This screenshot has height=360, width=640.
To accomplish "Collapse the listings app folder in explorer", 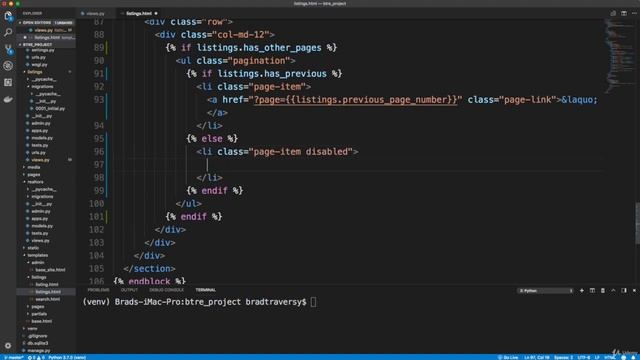I will [x=34, y=72].
